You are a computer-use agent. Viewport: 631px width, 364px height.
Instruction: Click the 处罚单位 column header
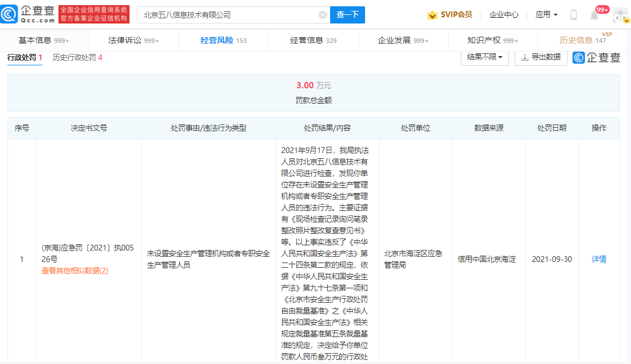416,128
